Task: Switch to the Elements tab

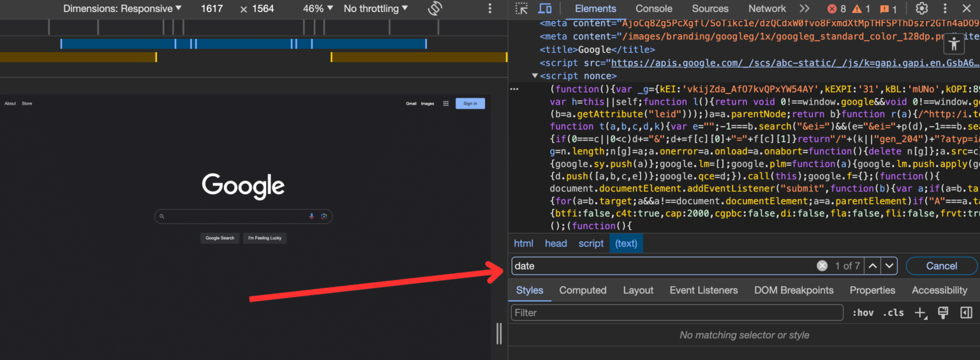Action: [x=595, y=8]
